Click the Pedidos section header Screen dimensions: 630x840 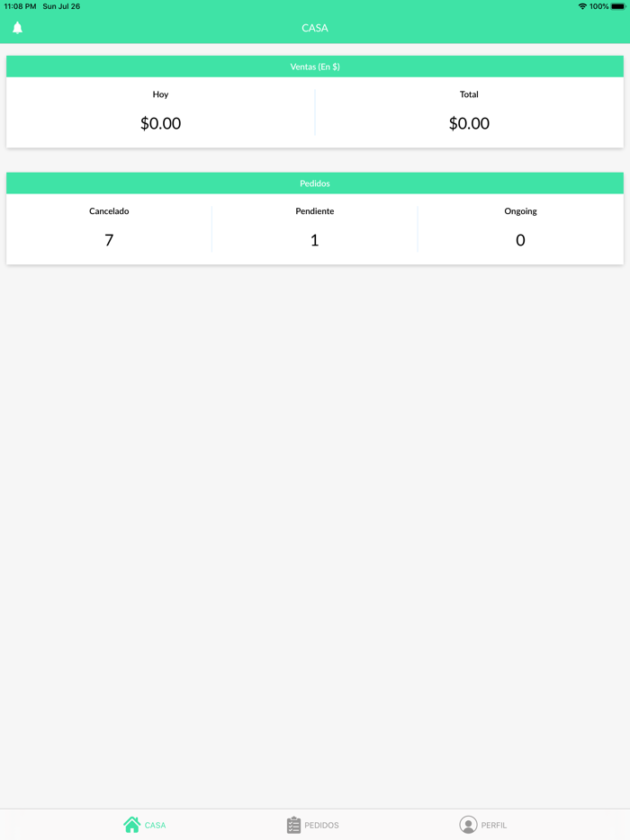315,183
